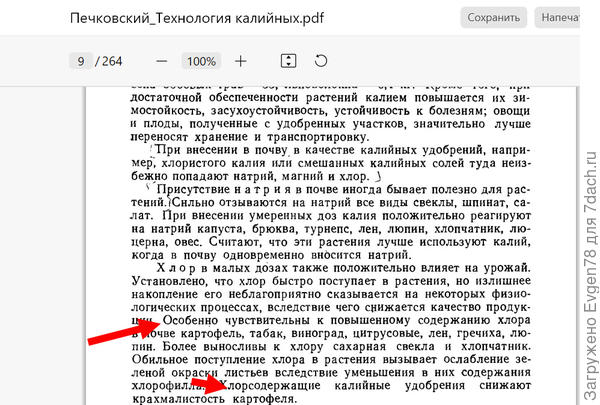Select the page number field showing 9

(x=78, y=61)
